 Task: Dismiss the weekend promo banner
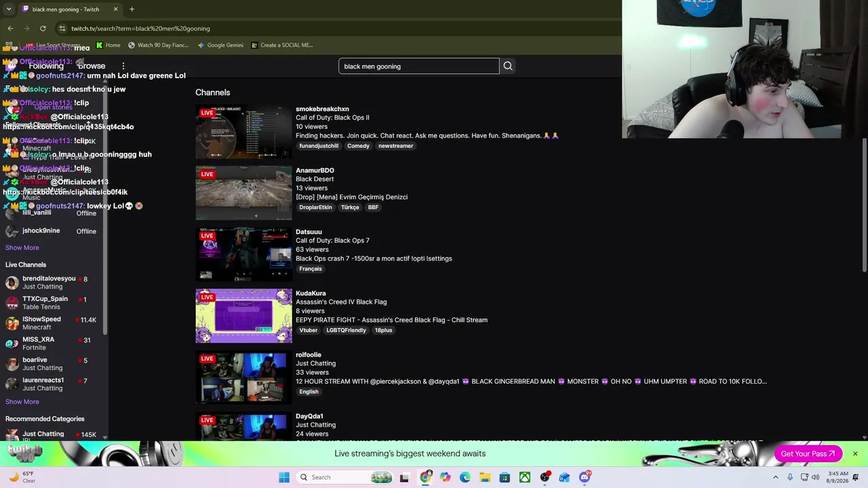click(x=855, y=453)
